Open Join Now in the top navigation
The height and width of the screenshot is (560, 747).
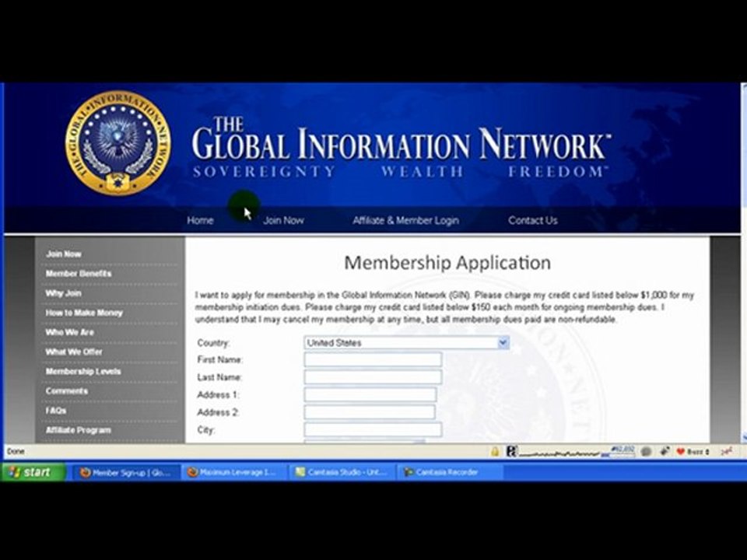coord(283,220)
